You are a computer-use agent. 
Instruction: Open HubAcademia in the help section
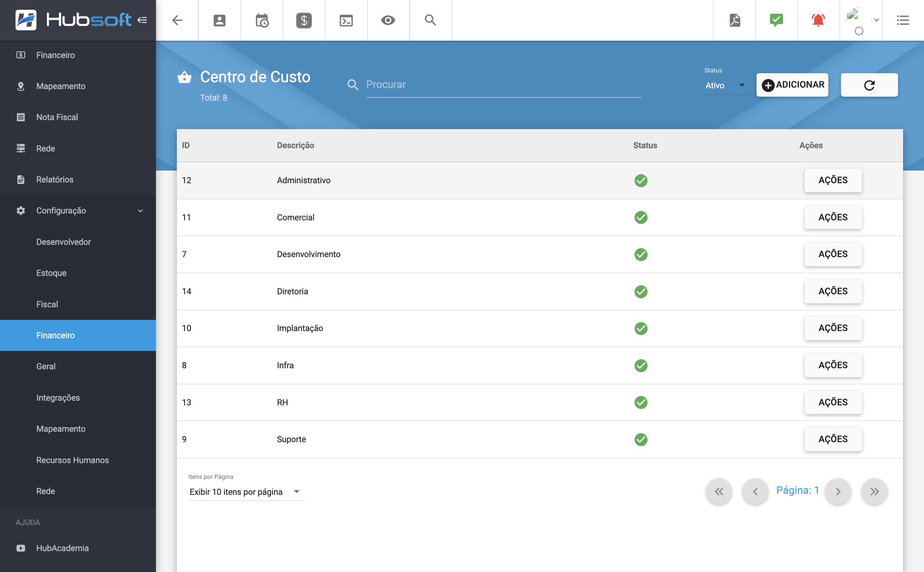78,548
